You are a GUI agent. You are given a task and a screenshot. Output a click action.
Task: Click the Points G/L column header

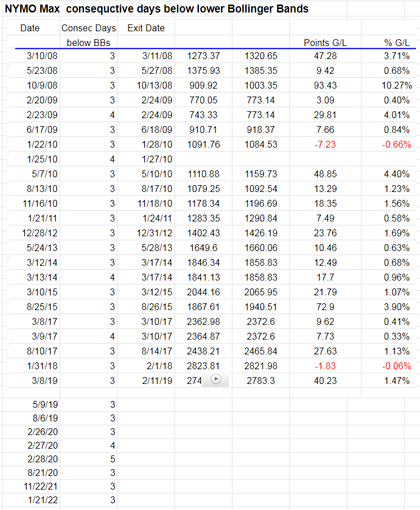pyautogui.click(x=325, y=42)
